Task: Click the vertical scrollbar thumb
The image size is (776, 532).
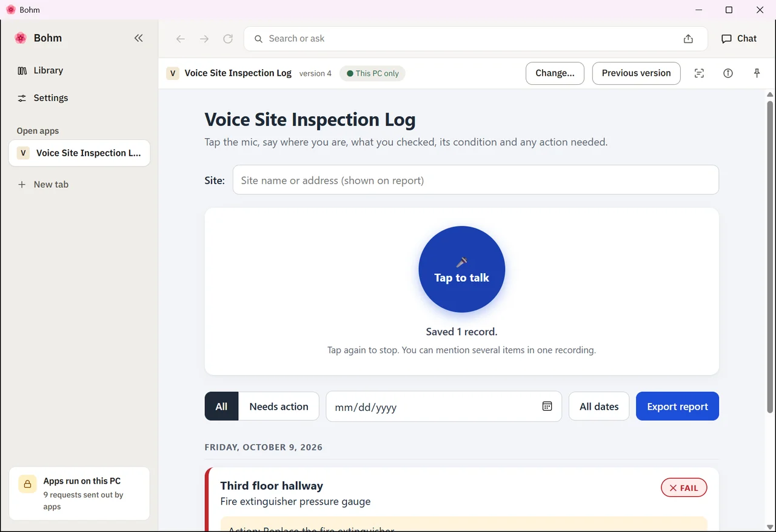Action: pyautogui.click(x=770, y=257)
